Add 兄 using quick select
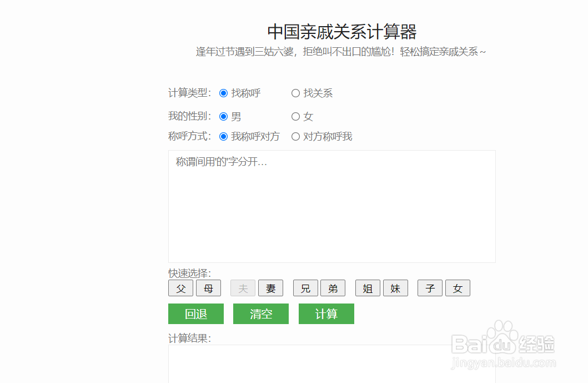The width and height of the screenshot is (588, 383). 305,288
